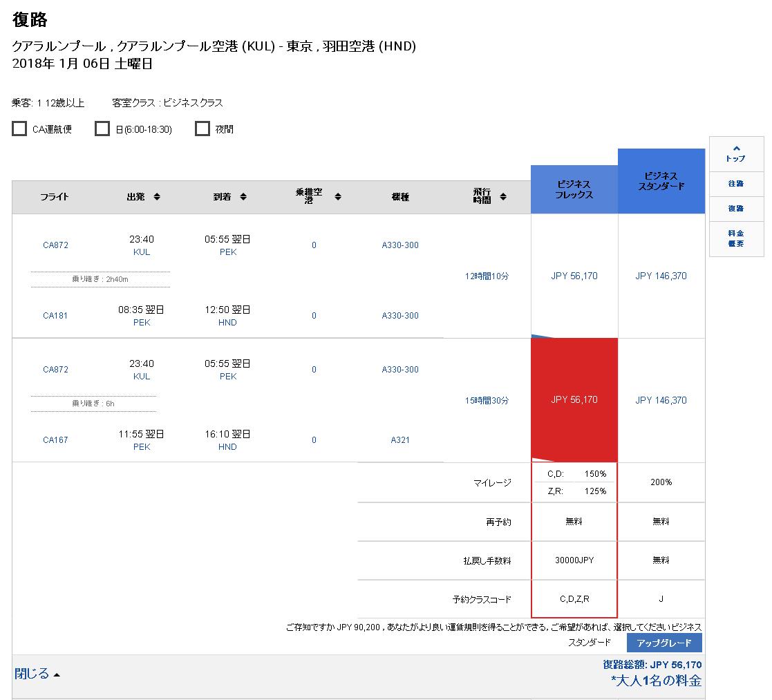Sort flights using the 到着 sort arrows
772x700 pixels.
[x=243, y=197]
